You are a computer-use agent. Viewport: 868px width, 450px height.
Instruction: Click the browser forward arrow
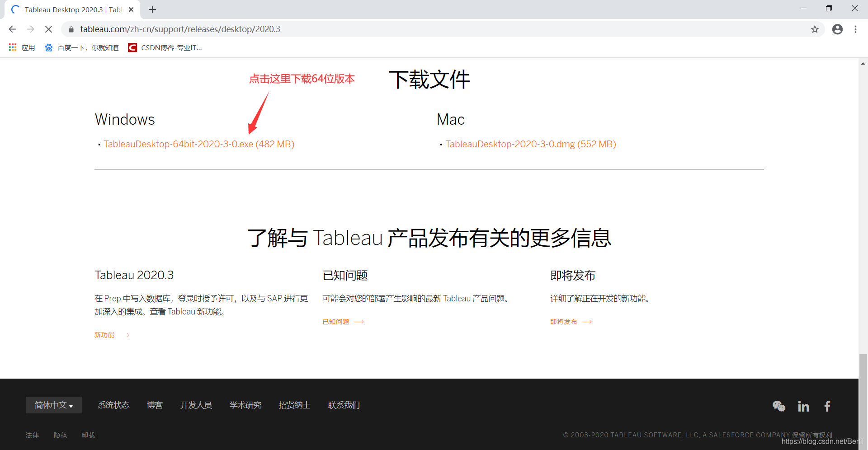(x=30, y=29)
